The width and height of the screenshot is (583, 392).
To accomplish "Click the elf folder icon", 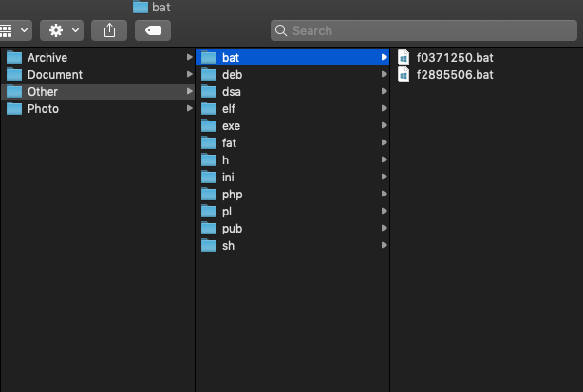I will [x=209, y=108].
